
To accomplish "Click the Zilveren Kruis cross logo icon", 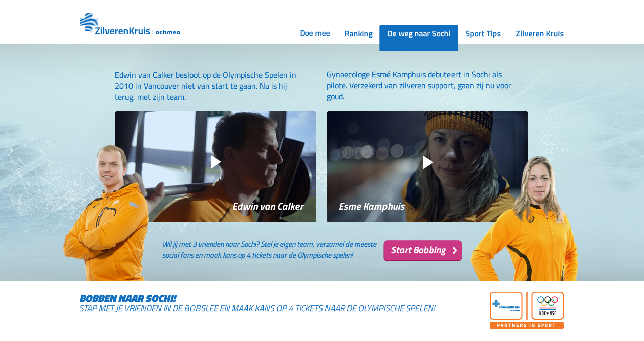I will [x=89, y=22].
